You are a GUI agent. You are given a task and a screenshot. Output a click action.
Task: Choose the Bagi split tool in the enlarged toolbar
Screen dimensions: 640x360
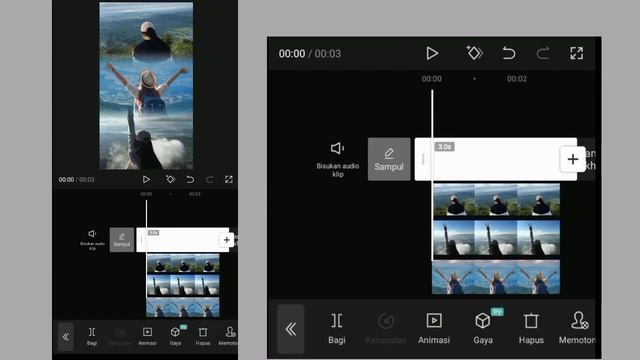[x=337, y=329]
